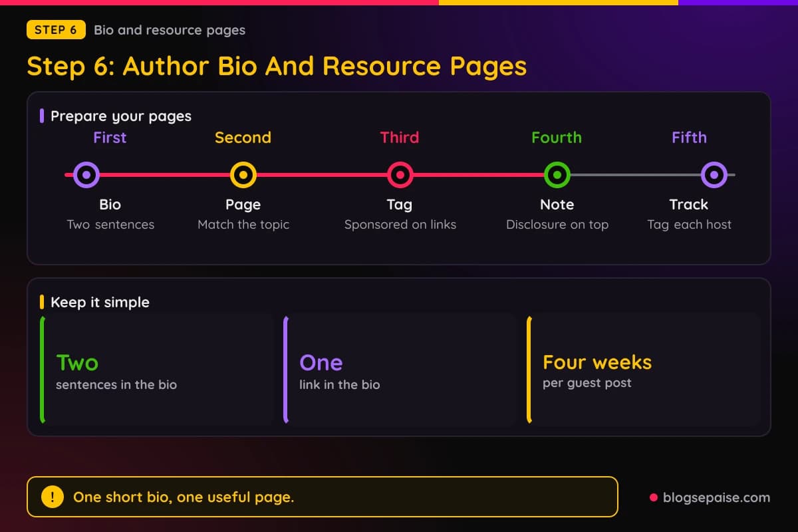Click the 'Page' step title
Viewport: 798px width, 532px height.
tap(243, 205)
